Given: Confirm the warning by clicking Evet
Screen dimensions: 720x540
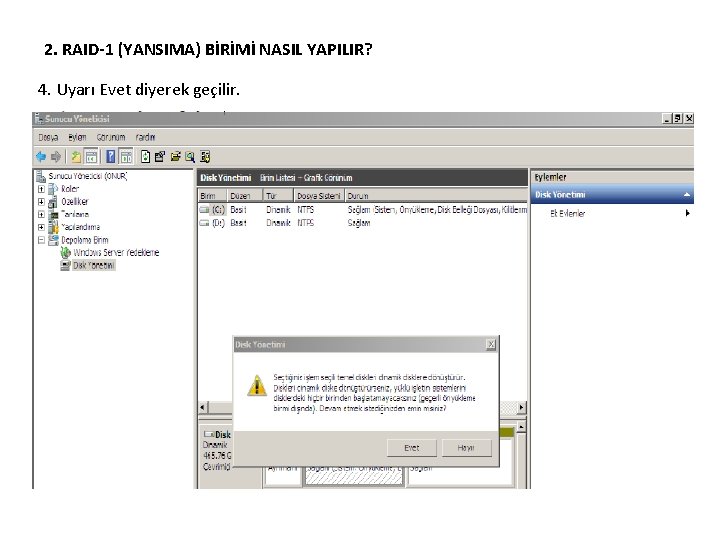Looking at the screenshot, I should (x=411, y=448).
